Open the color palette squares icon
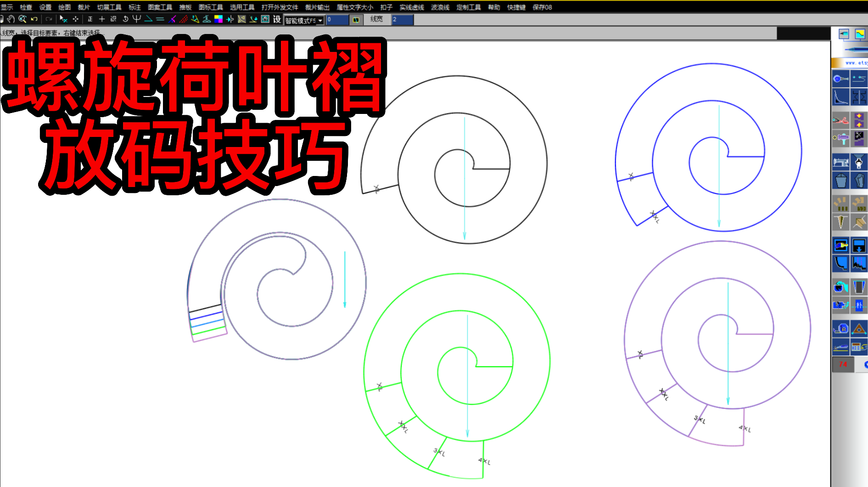868x487 pixels. point(218,19)
